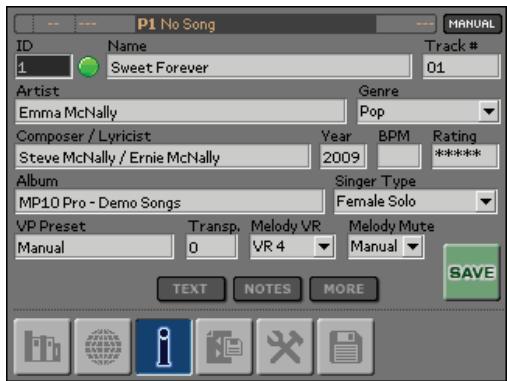Viewport: 507px width, 381px height.
Task: Click the Album field 'MP10 Pro - Demo Songs'
Action: (170, 202)
